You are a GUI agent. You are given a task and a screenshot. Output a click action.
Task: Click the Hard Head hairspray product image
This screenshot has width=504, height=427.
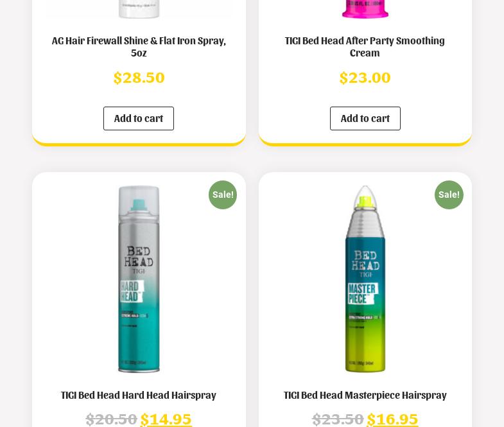point(139,279)
